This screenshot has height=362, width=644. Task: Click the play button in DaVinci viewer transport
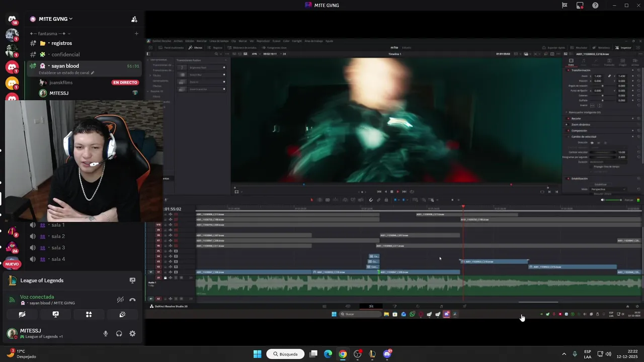pos(397,192)
